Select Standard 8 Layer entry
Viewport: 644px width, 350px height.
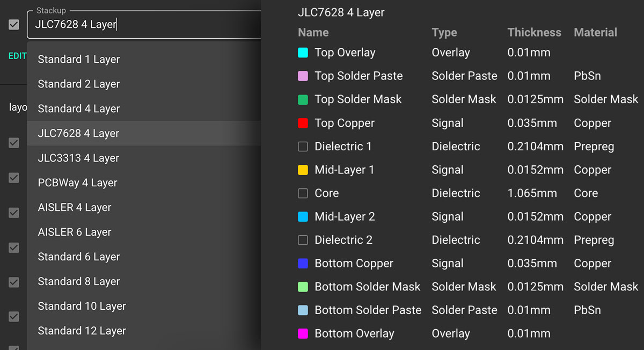coord(79,282)
